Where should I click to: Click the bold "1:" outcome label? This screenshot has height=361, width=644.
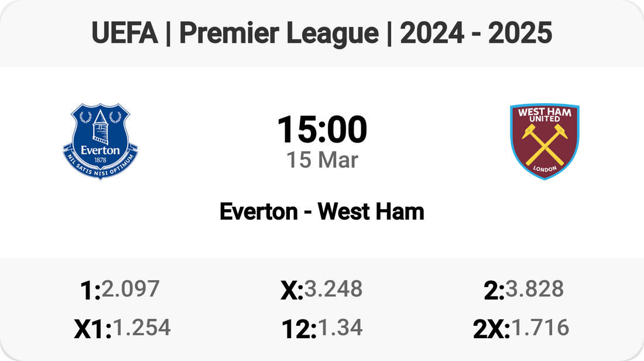click(x=90, y=291)
